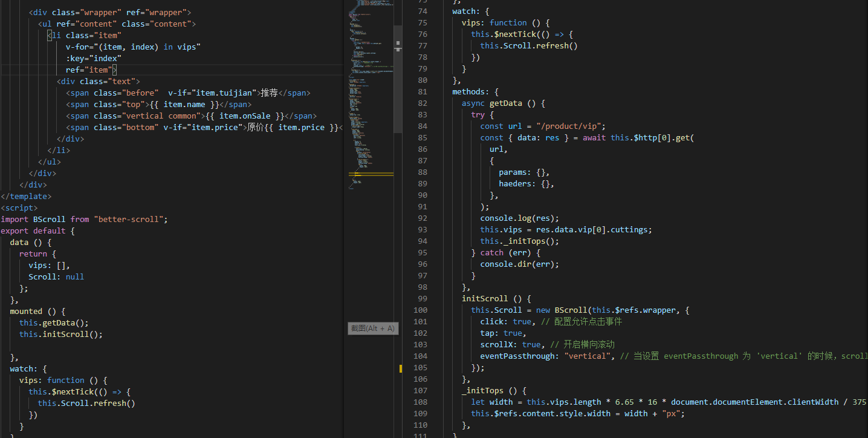Click the await this.$http[0].get( expression
Screen dimensions: 868x438
(638, 138)
